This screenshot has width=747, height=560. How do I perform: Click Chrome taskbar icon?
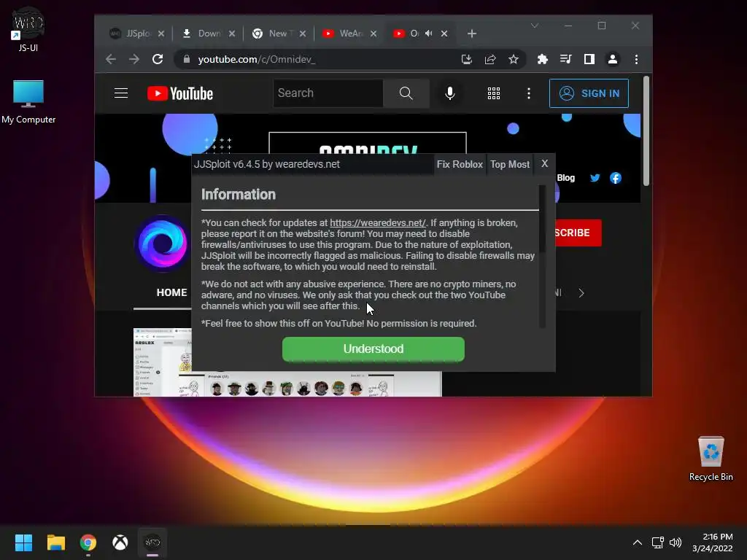88,542
